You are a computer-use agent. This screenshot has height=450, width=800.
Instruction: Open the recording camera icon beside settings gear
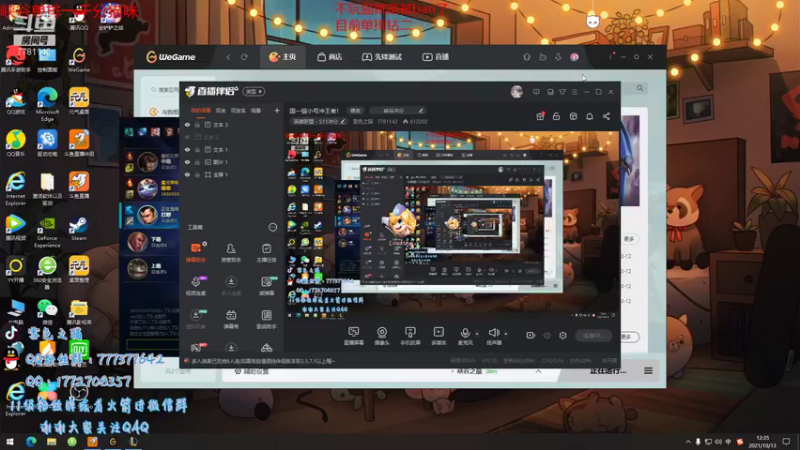(531, 335)
